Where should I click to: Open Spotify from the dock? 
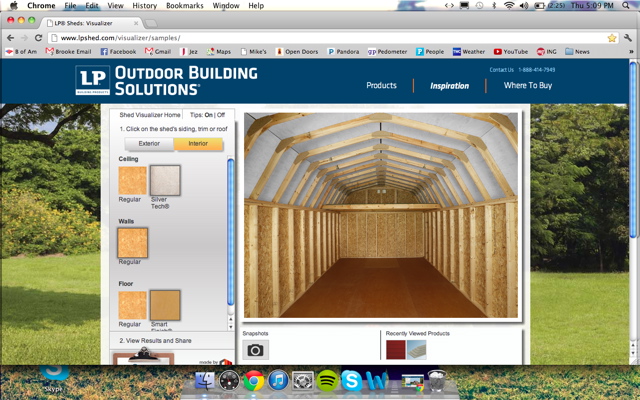point(327,380)
